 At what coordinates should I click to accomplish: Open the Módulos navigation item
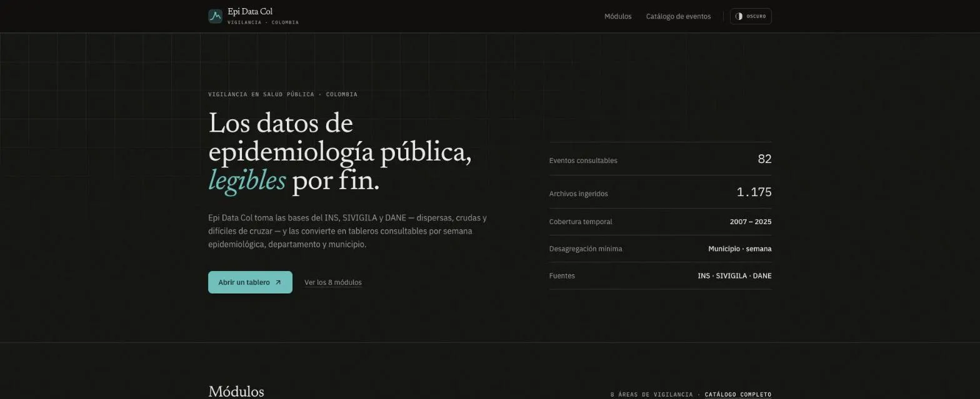click(617, 16)
